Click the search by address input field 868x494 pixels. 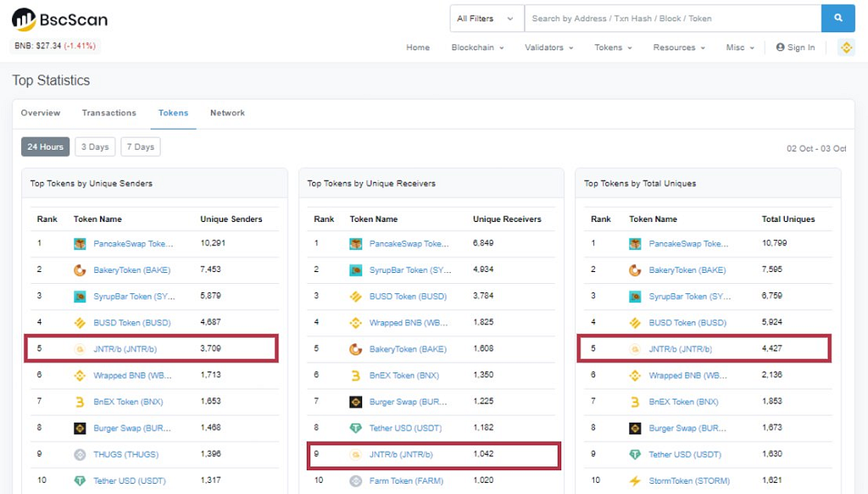pyautogui.click(x=672, y=19)
